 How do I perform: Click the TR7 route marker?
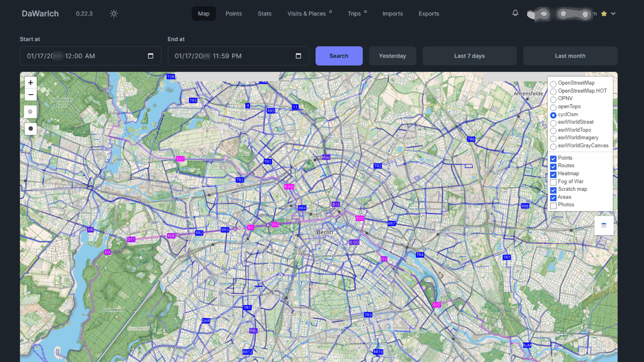(507, 257)
